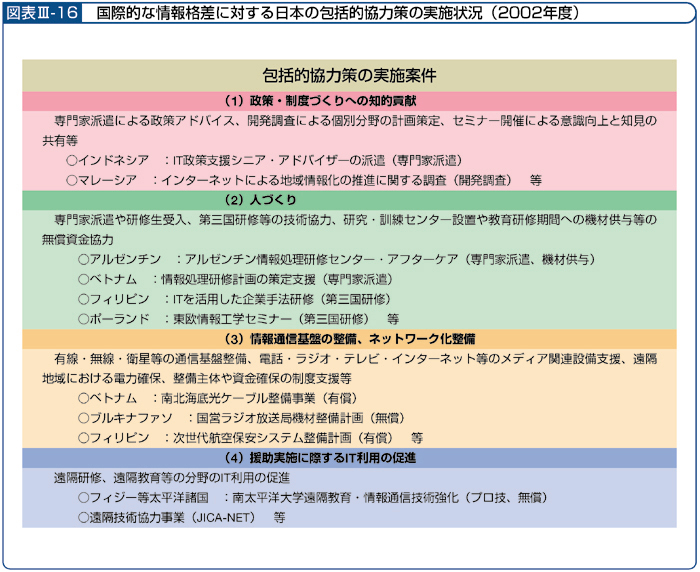Image resolution: width=700 pixels, height=572 pixels.
Task: Click section header (4) 援助実施に際するIT利用の促進
Action: (x=320, y=458)
